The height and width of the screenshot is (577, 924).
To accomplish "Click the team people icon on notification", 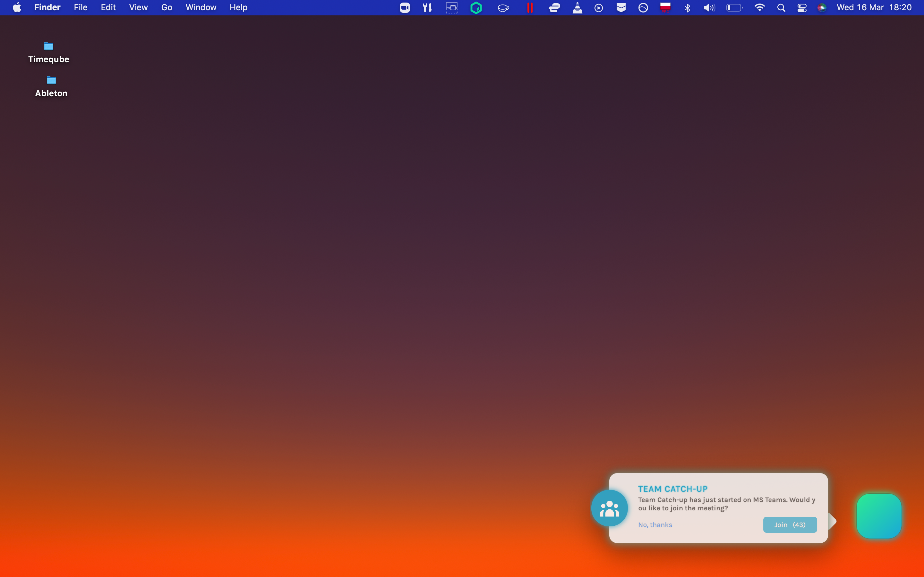I will [609, 508].
